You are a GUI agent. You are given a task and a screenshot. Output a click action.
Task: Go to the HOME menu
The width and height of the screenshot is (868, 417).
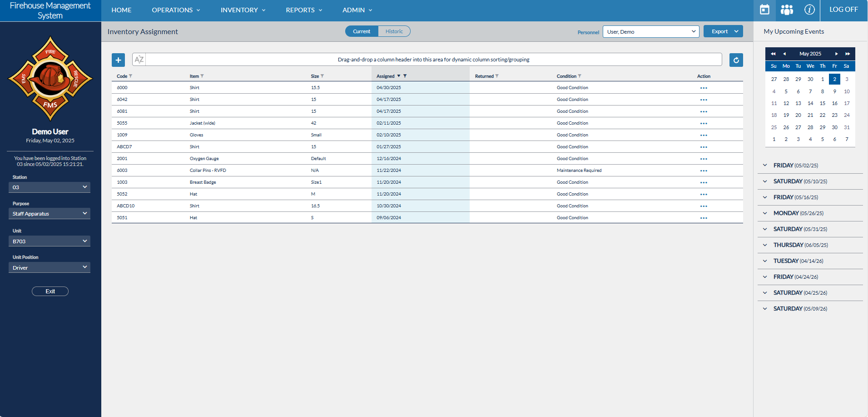121,10
